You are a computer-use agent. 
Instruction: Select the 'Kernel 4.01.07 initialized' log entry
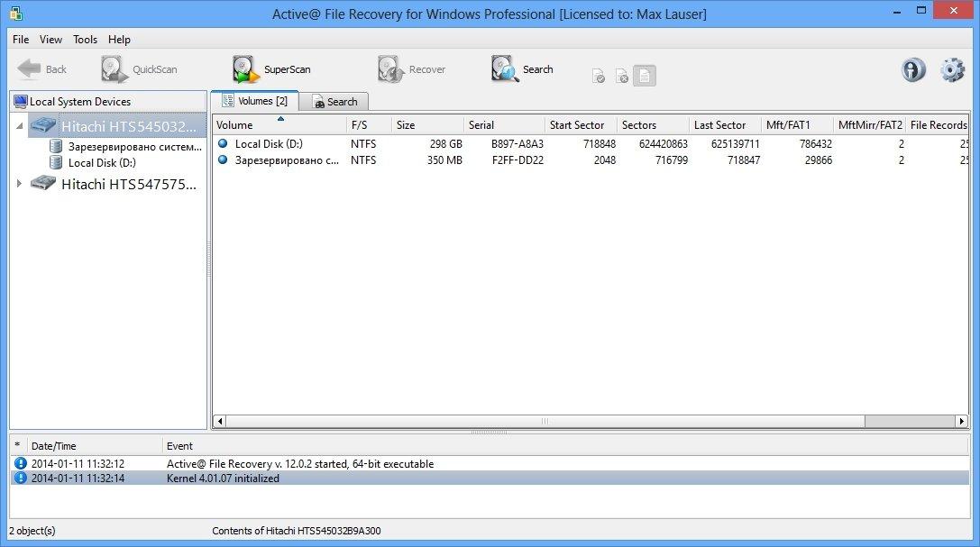[x=490, y=478]
